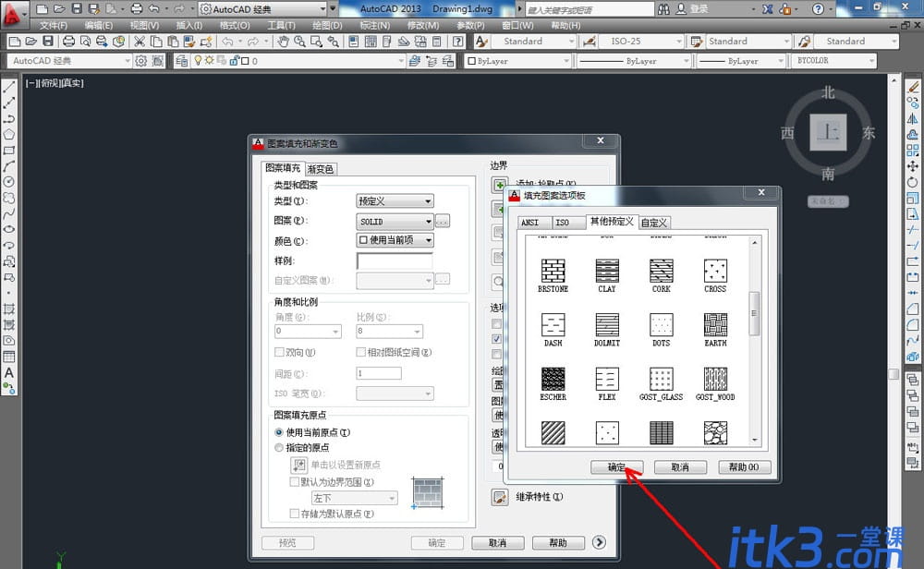Choose the DOLMIT hatch pattern
924x569 pixels.
point(607,330)
